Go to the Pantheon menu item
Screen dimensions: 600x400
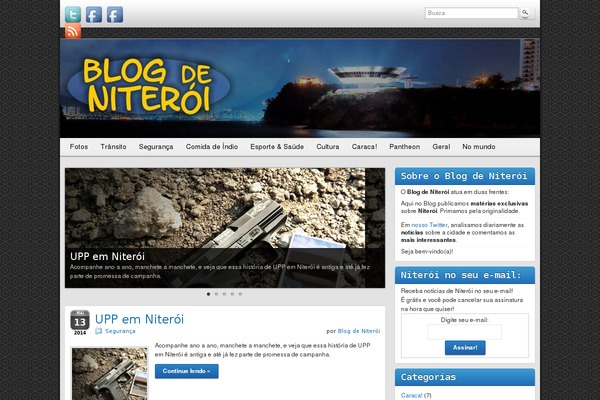[x=404, y=147]
